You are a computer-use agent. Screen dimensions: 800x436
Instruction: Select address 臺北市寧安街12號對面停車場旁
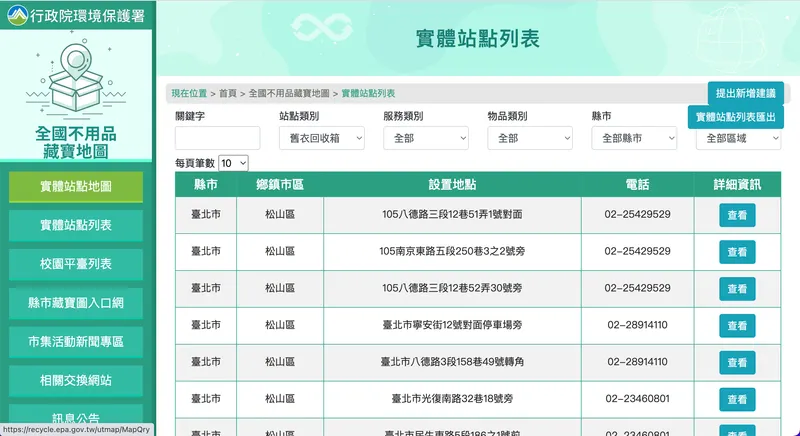pos(452,325)
